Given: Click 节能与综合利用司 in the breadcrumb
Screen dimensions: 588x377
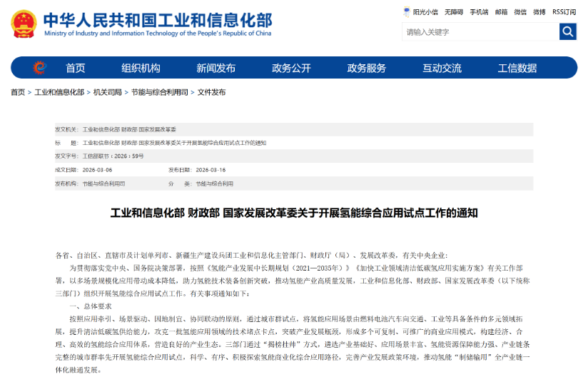Looking at the screenshot, I should pos(160,92).
